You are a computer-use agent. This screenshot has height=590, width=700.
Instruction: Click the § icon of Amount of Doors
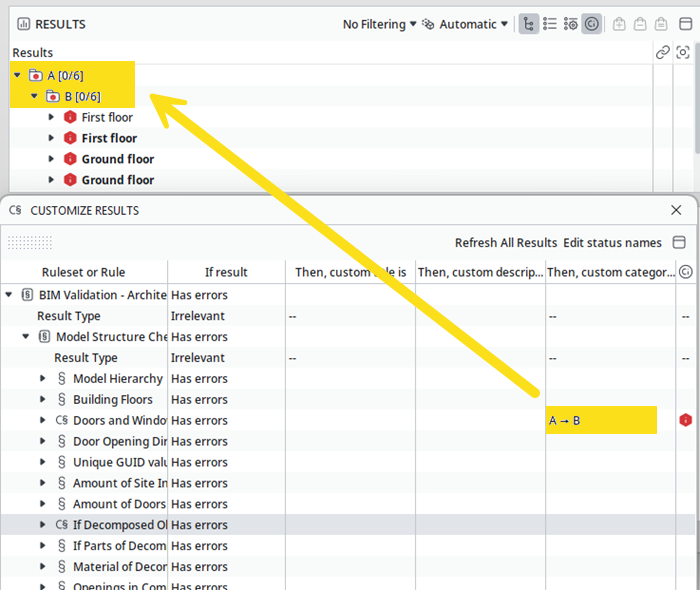[62, 504]
